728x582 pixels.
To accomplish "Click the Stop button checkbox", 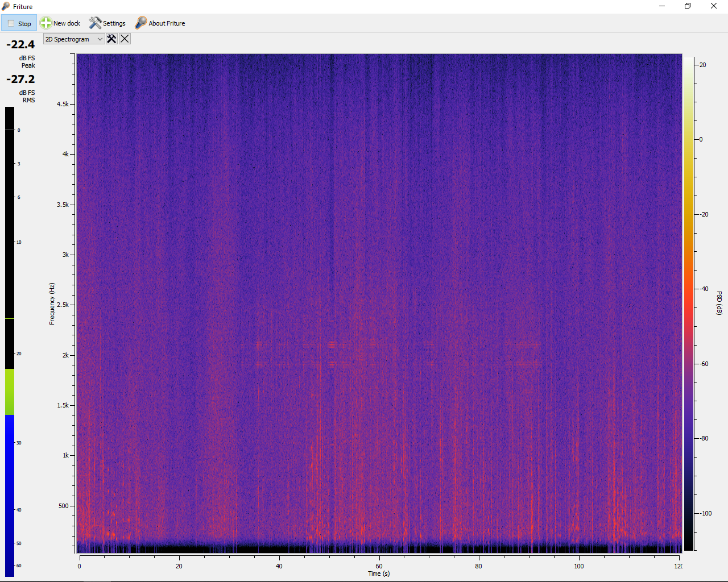I will point(11,23).
